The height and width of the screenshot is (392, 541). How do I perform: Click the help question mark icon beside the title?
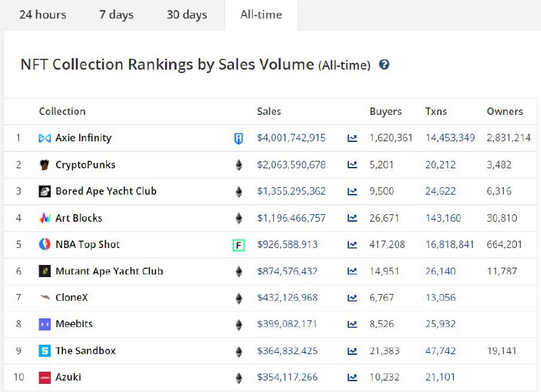[x=384, y=65]
